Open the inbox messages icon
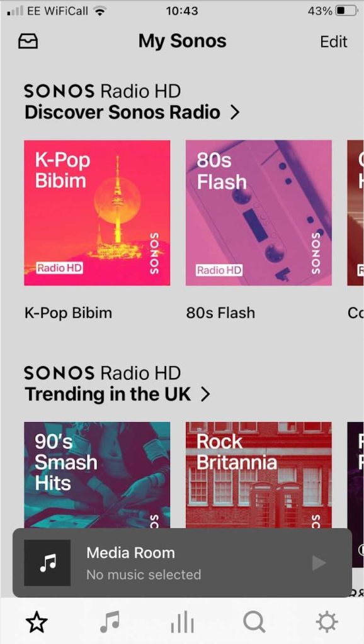Image resolution: width=364 pixels, height=644 pixels. [28, 42]
